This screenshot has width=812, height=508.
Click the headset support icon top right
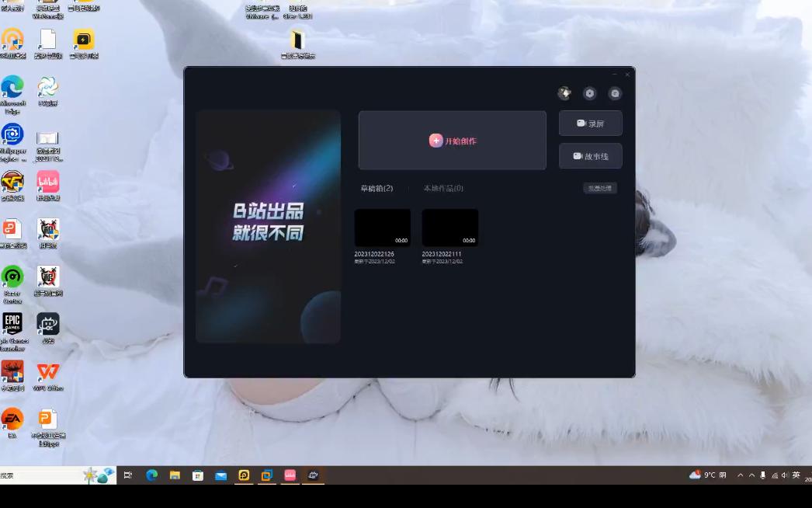pyautogui.click(x=615, y=93)
